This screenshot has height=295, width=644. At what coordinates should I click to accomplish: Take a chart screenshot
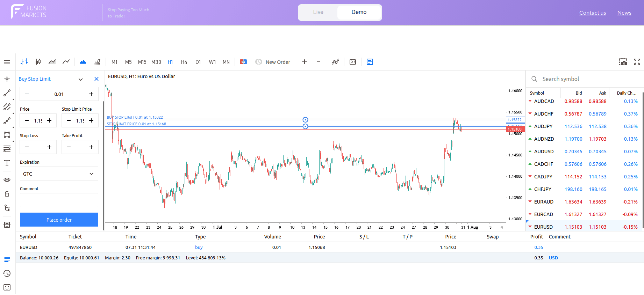pos(623,62)
